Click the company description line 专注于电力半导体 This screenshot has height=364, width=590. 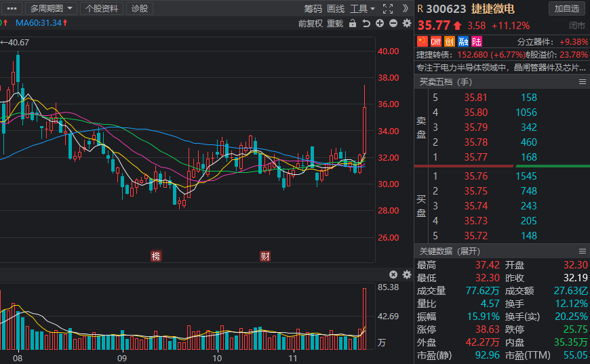click(501, 68)
